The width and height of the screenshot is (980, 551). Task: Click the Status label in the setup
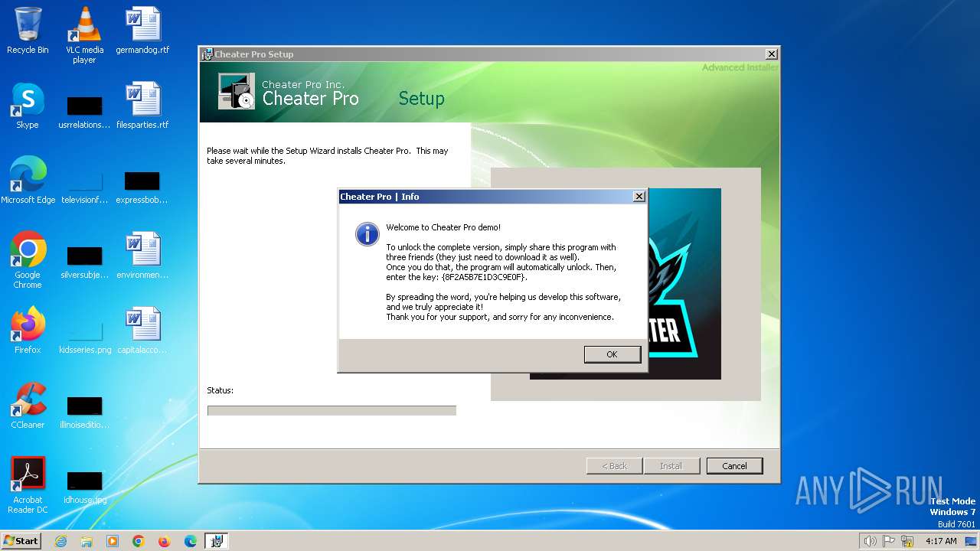220,390
